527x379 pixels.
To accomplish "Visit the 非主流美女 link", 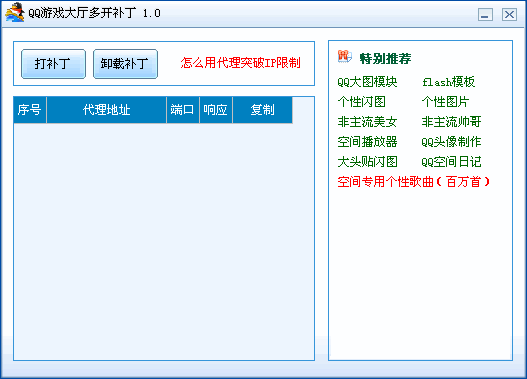I will click(367, 122).
